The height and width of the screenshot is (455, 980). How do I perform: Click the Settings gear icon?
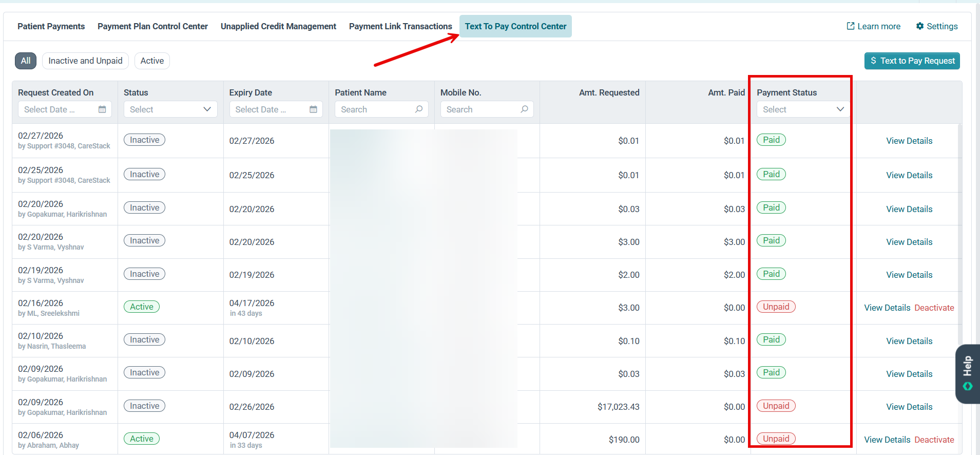click(920, 26)
